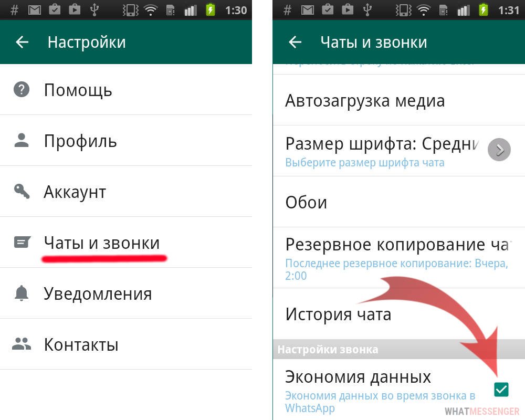Tap the Чаты и звонки header title
This screenshot has height=420, width=525.
click(374, 43)
